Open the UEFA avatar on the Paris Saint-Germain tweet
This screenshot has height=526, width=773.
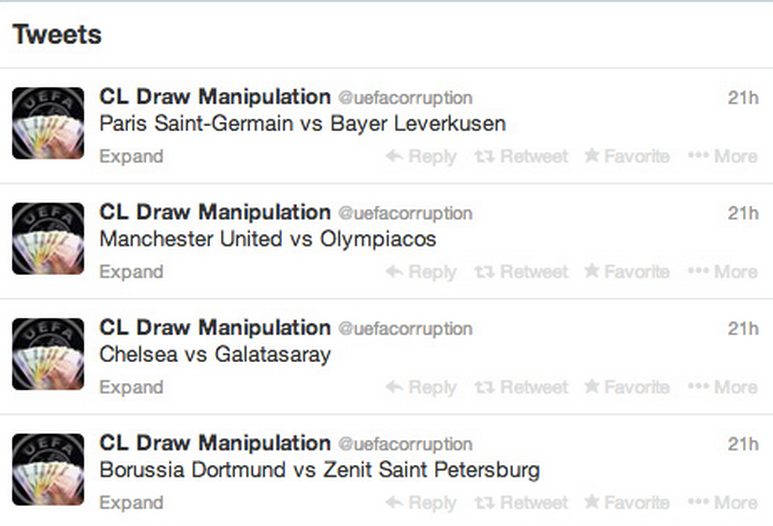48,123
